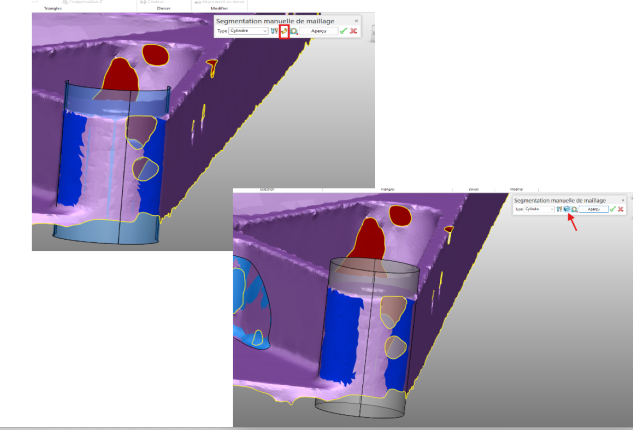Open filter options icon in upper dialog
The height and width of the screenshot is (430, 633).
click(275, 31)
